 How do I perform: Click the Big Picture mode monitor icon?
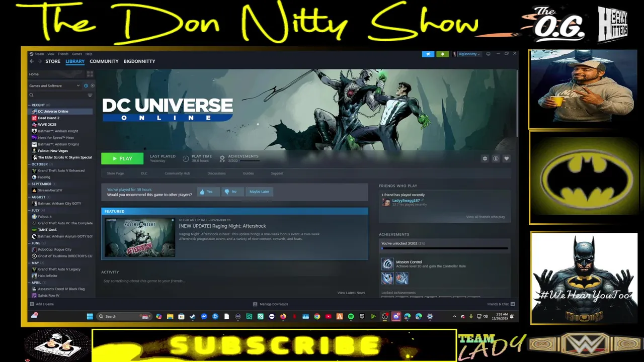488,54
